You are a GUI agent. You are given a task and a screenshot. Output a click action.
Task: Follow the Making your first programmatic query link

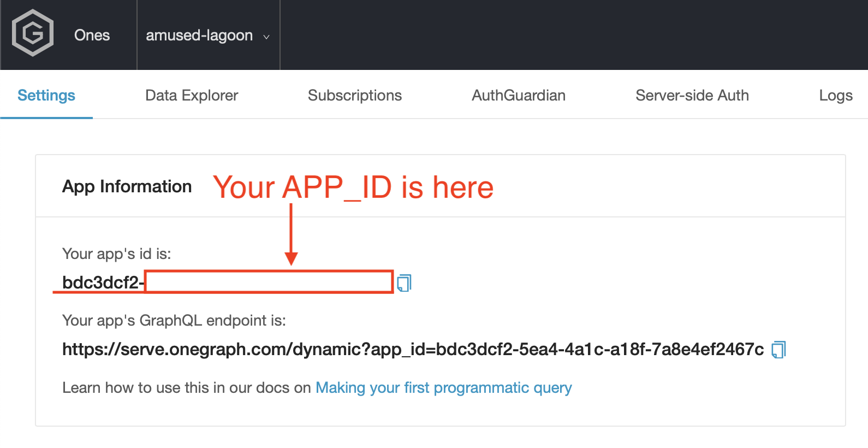[443, 387]
